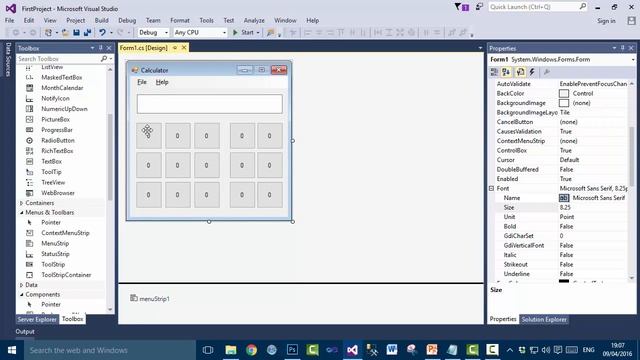Select ProgressBar control in Toolbox
Image resolution: width=640 pixels, height=360 pixels.
point(57,130)
